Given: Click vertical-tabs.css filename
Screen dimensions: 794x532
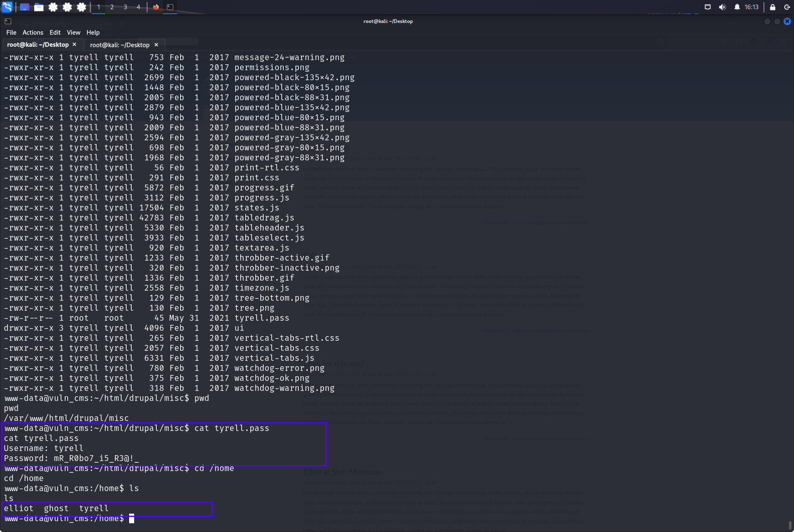Looking at the screenshot, I should (x=277, y=348).
